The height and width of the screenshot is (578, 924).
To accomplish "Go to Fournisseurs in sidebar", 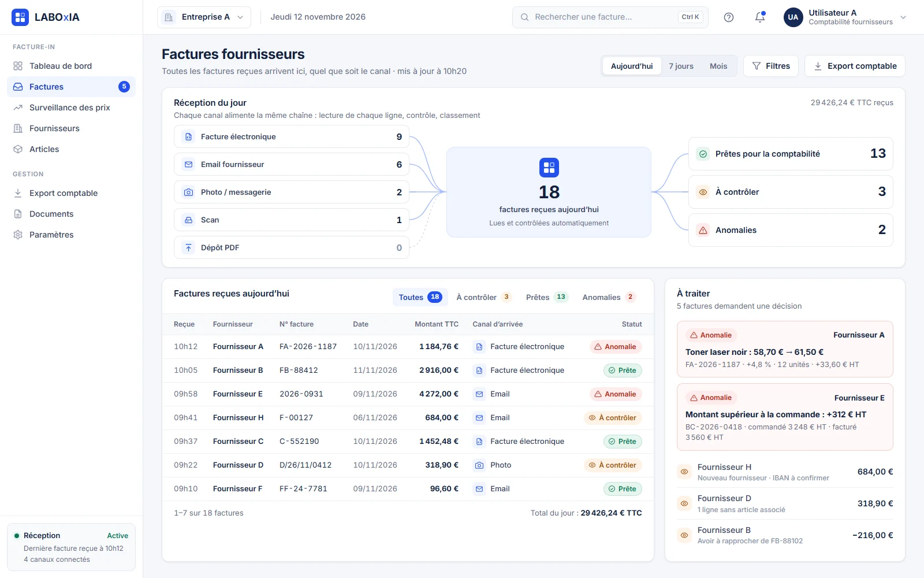I will tap(71, 128).
